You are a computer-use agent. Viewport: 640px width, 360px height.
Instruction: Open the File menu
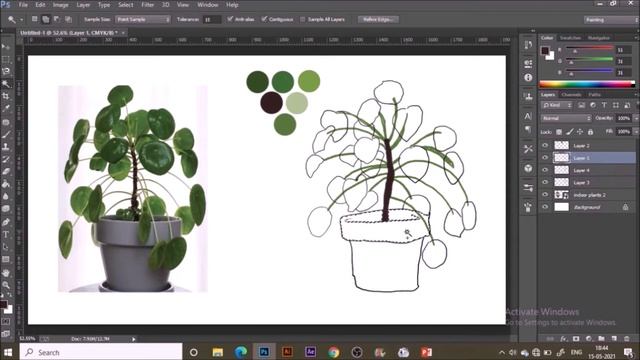click(x=23, y=5)
